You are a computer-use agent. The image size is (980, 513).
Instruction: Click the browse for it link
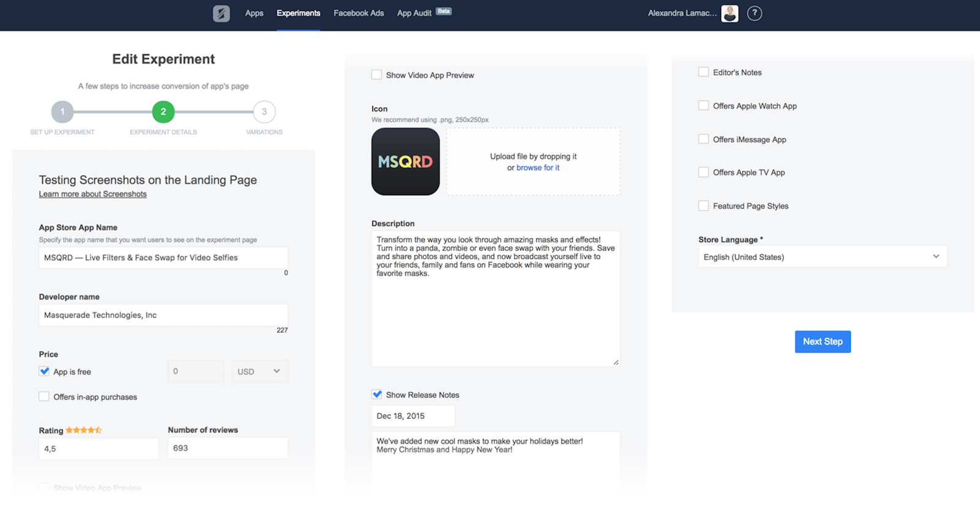tap(538, 168)
